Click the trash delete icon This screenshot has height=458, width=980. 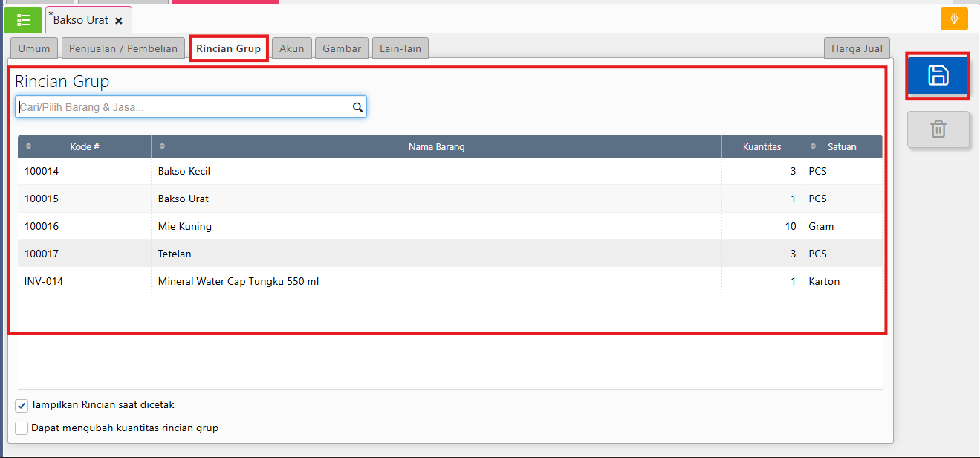pyautogui.click(x=938, y=129)
